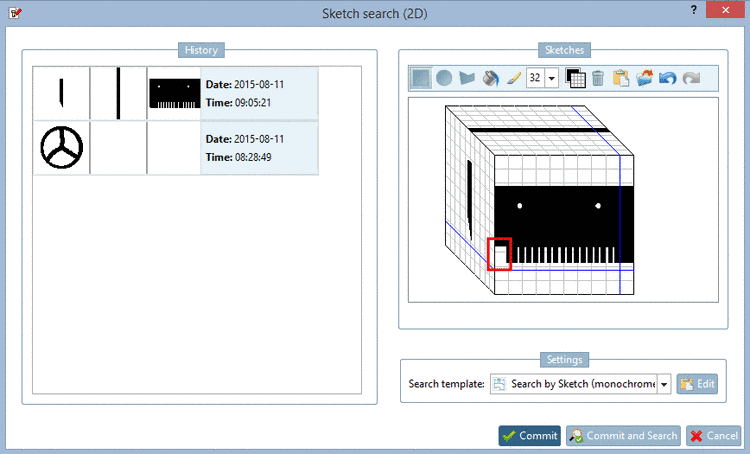
Task: Select the brush tool
Action: pos(514,78)
